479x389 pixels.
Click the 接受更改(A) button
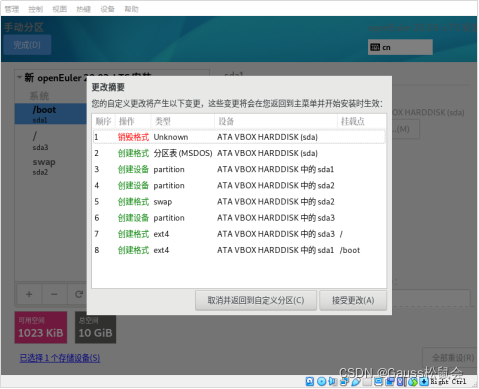click(x=353, y=300)
